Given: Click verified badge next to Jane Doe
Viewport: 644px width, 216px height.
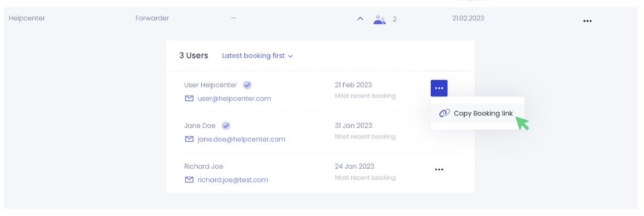Looking at the screenshot, I should (226, 126).
